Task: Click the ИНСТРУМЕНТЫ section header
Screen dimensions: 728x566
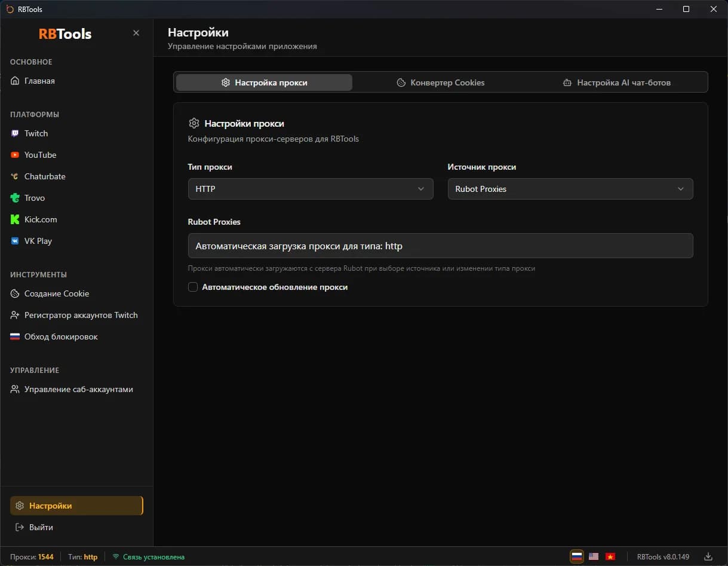Action: click(x=38, y=274)
